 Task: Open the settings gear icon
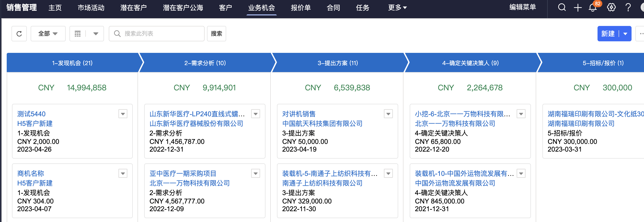click(x=611, y=7)
